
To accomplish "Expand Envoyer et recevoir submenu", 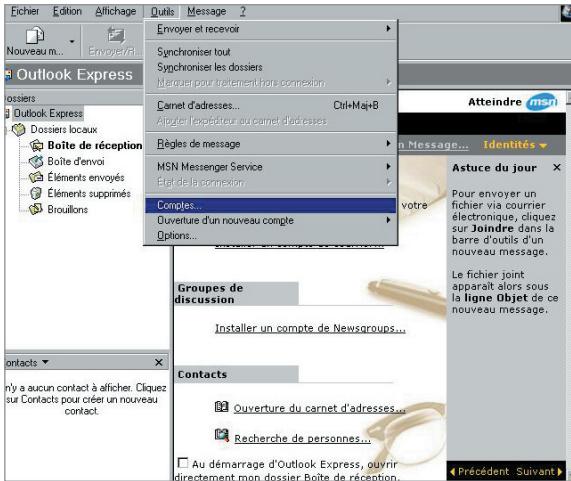I will 271,29.
